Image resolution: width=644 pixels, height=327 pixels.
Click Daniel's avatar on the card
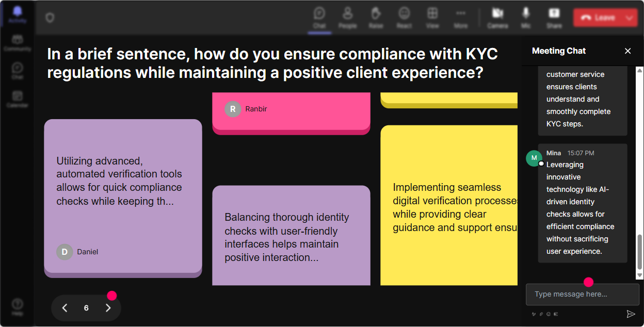65,252
